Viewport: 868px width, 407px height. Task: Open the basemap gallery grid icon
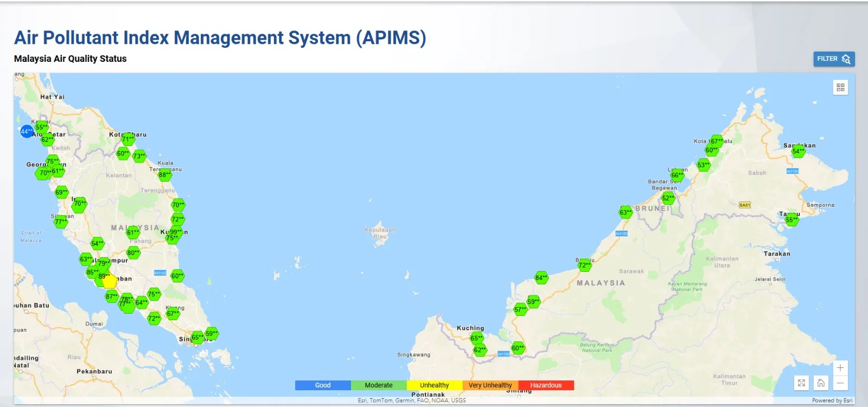pyautogui.click(x=840, y=87)
